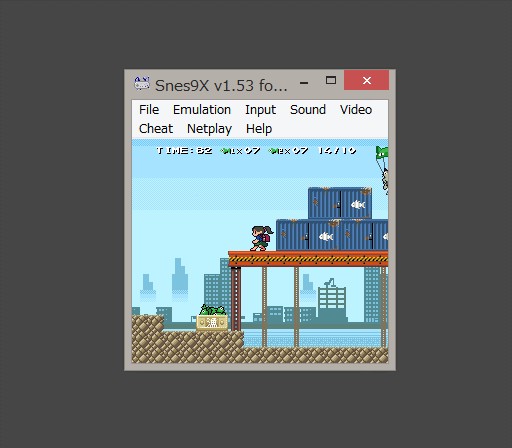Maximize the Snes9X window
512x448 pixels.
click(x=331, y=80)
